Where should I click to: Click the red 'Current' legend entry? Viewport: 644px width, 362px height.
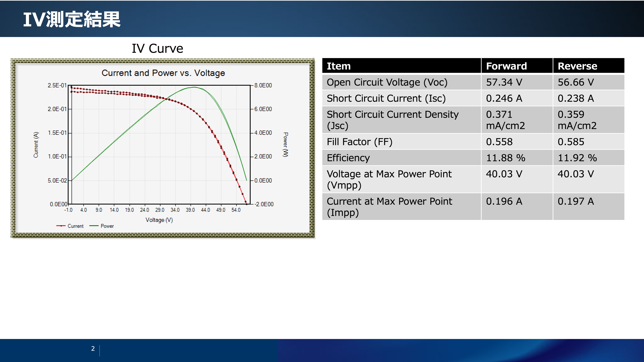[70, 226]
